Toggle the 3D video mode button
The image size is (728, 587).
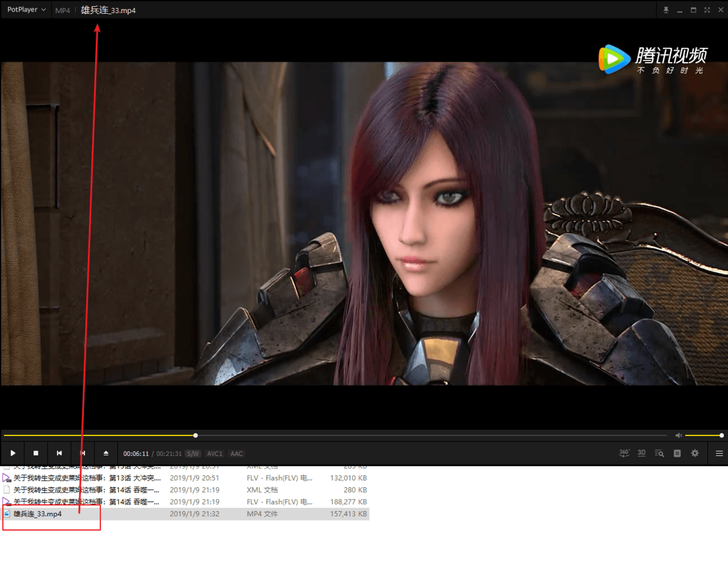pyautogui.click(x=642, y=453)
